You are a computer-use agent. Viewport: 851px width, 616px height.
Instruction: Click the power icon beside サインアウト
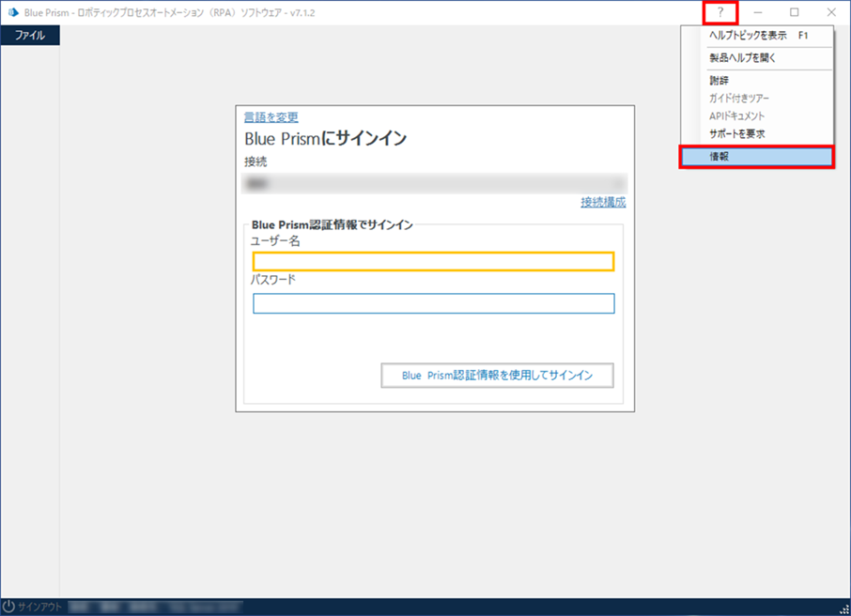coord(8,607)
